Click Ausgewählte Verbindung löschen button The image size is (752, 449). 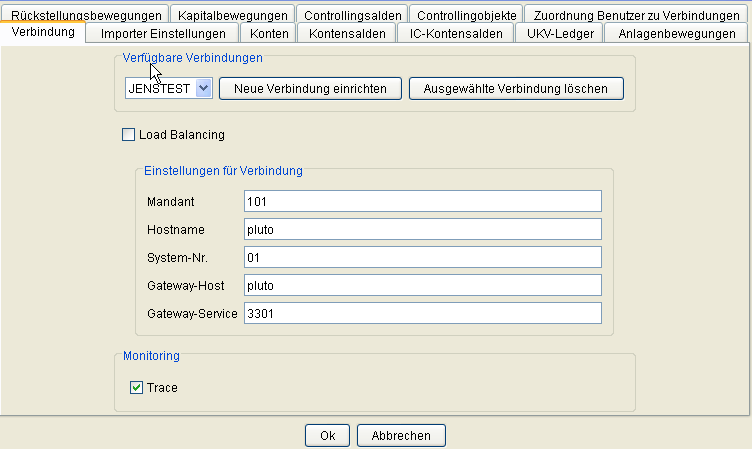point(516,89)
